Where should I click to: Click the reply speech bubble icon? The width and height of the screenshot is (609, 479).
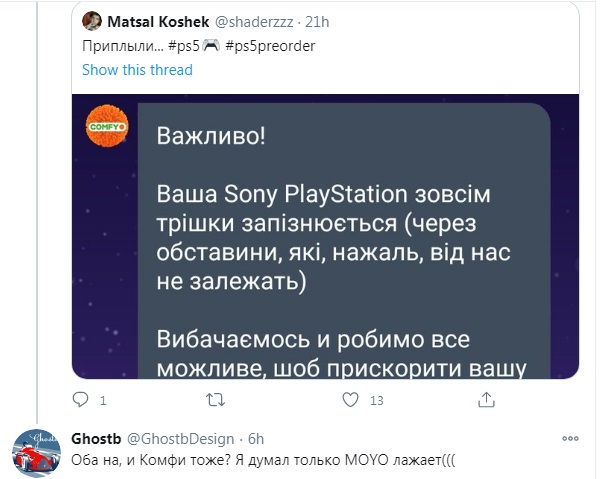pyautogui.click(x=82, y=400)
